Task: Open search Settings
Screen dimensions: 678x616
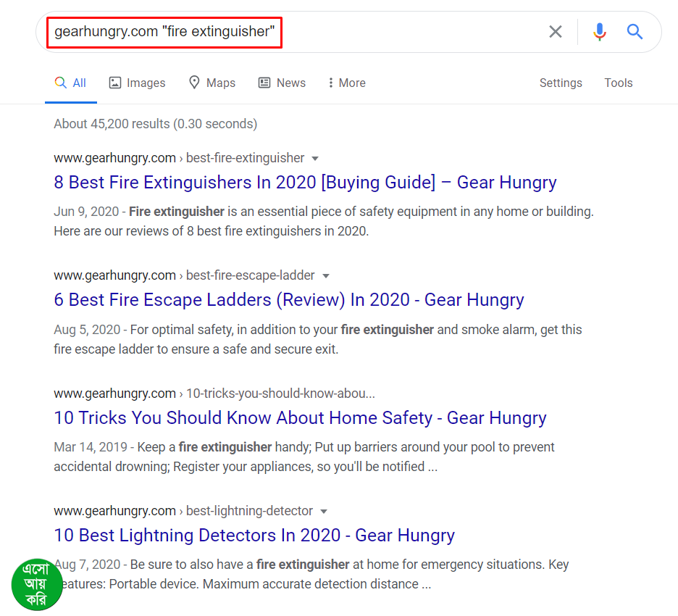Action: click(561, 83)
